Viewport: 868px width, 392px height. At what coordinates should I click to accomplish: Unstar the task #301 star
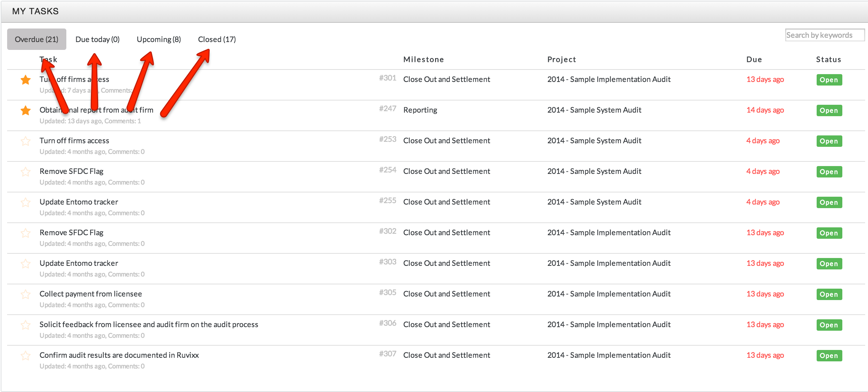click(25, 80)
